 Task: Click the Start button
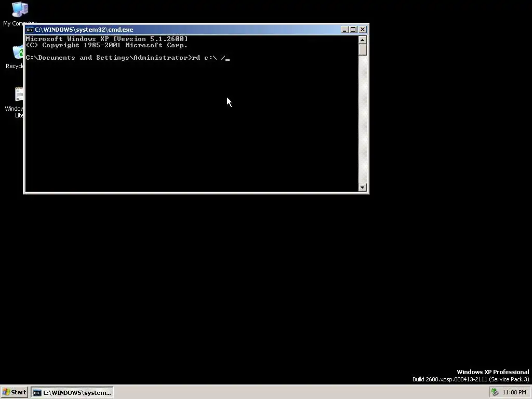click(14, 392)
